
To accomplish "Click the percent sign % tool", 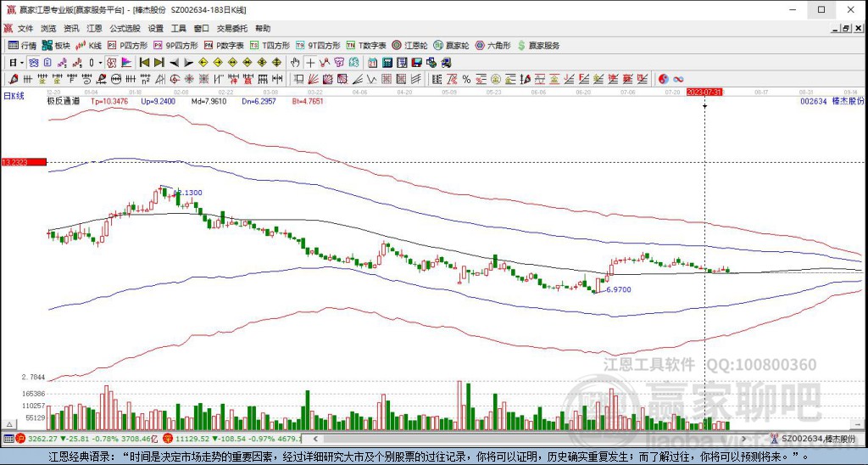I will tap(466, 79).
